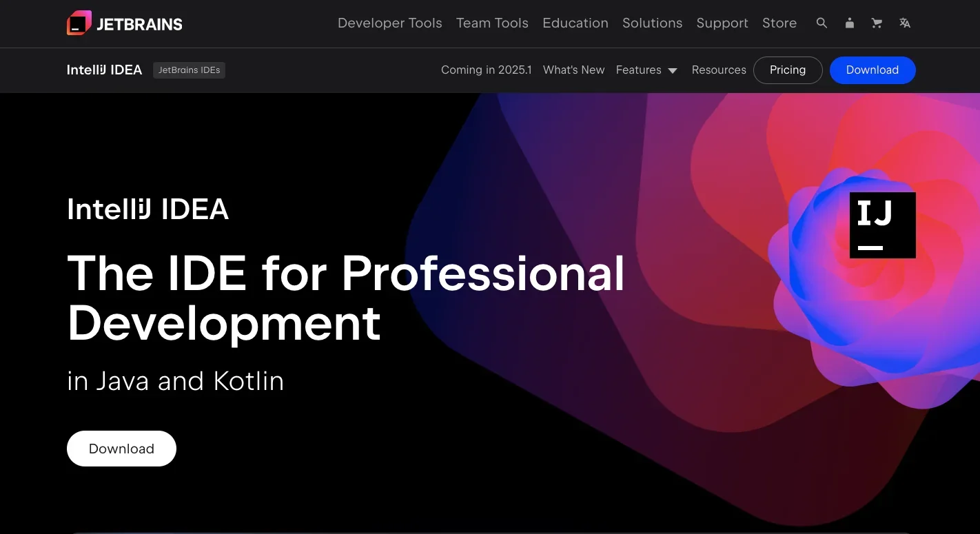This screenshot has width=980, height=534.
Task: Click the IntelliJ IDEA name in sub-navigation
Action: click(x=104, y=70)
